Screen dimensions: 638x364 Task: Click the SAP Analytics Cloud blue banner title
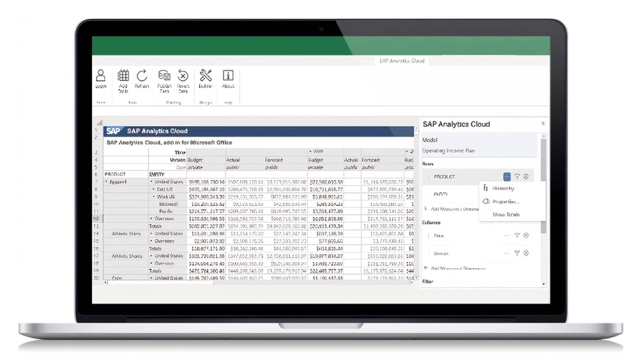[157, 131]
